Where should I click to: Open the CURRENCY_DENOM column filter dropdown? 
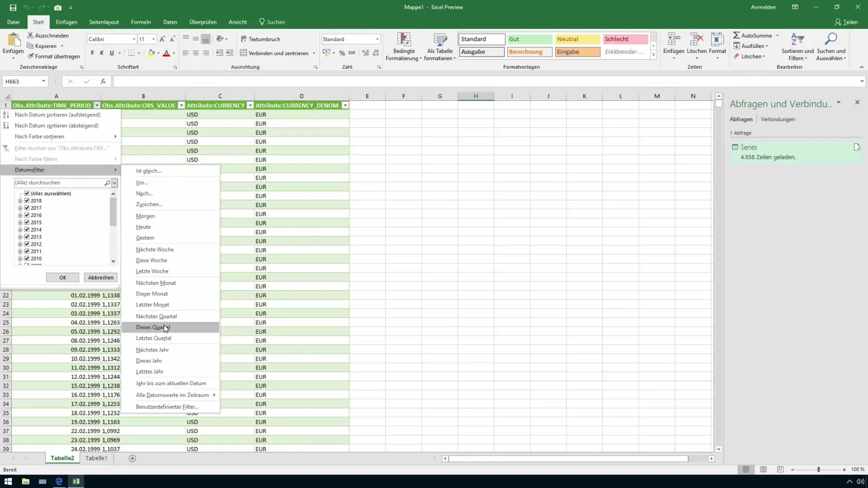[345, 105]
